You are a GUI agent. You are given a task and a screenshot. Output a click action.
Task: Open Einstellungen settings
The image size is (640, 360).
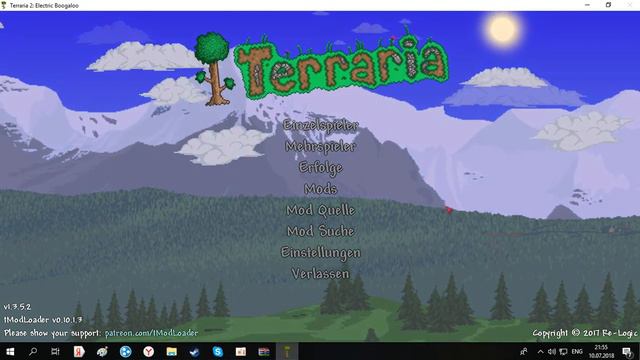pyautogui.click(x=320, y=253)
